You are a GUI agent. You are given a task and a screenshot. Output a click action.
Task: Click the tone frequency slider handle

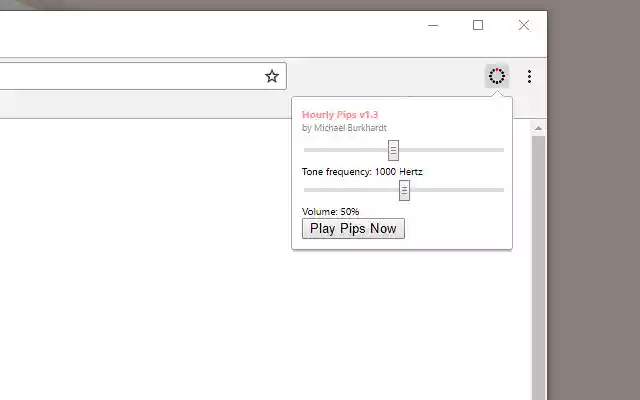(393, 150)
